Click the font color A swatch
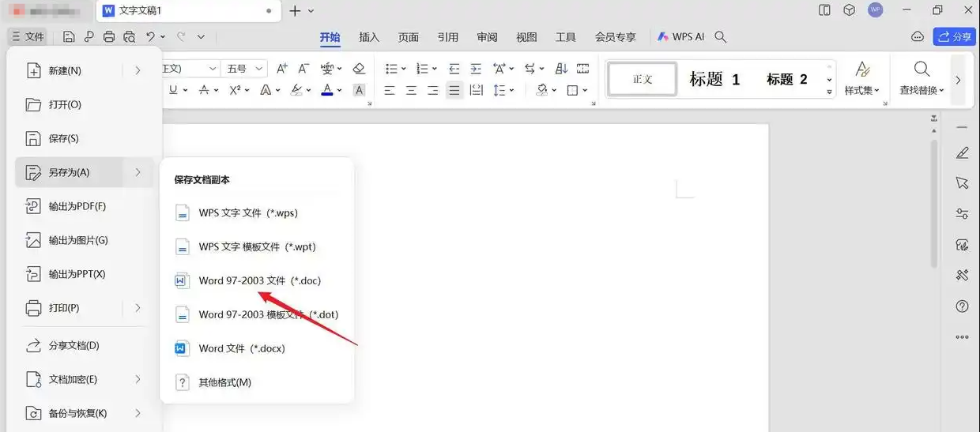The width and height of the screenshot is (980, 432). point(327,90)
